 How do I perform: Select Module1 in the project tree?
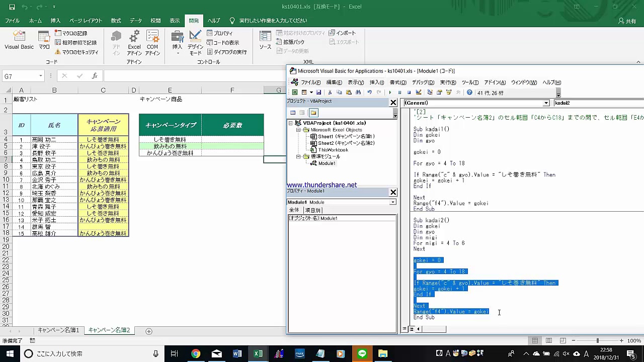click(x=327, y=163)
